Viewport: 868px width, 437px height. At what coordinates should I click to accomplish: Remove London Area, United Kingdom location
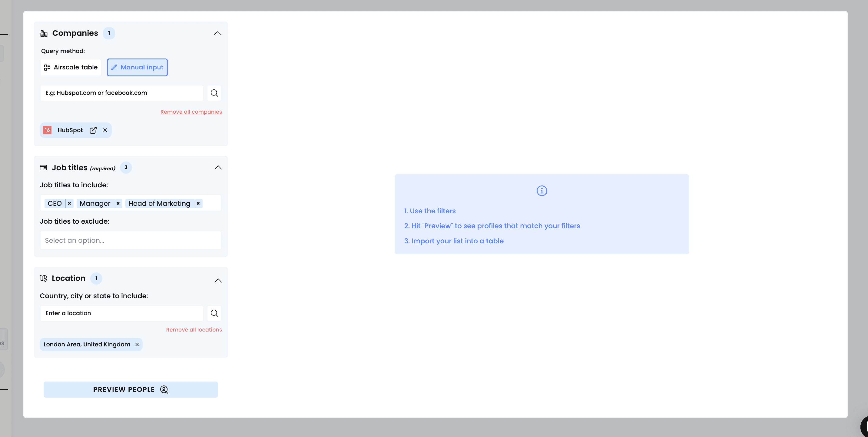tap(137, 345)
